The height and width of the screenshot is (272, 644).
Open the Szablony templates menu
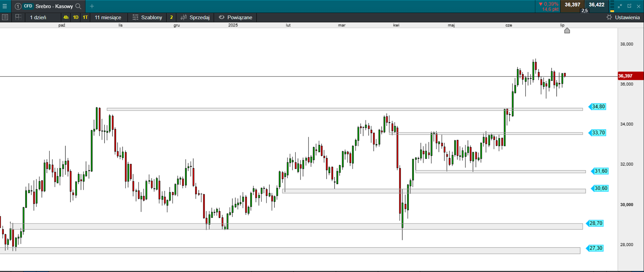click(147, 18)
